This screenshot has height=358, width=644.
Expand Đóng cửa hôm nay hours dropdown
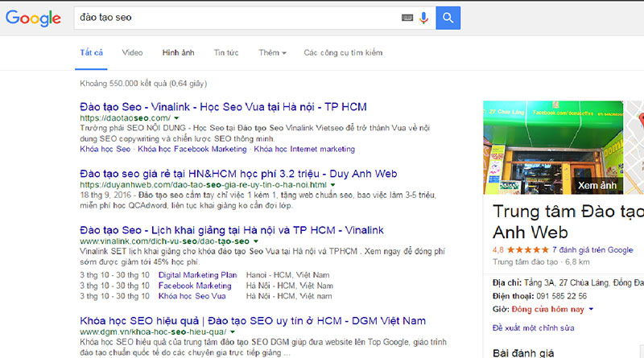(x=591, y=309)
